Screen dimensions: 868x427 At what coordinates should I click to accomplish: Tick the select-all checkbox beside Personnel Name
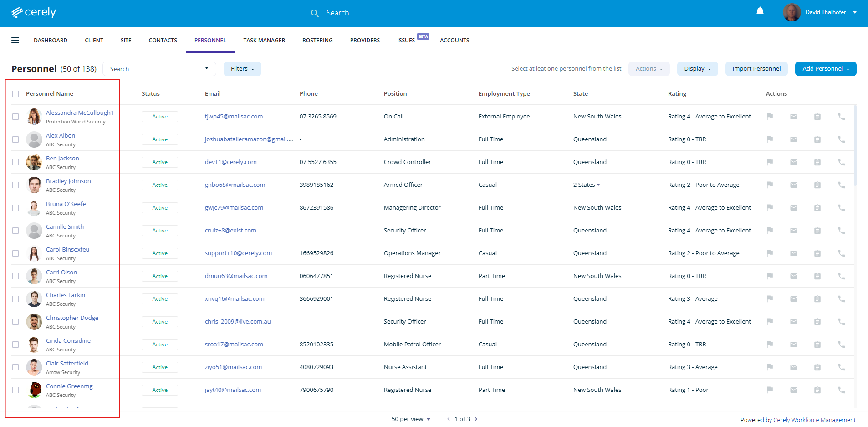tap(15, 94)
